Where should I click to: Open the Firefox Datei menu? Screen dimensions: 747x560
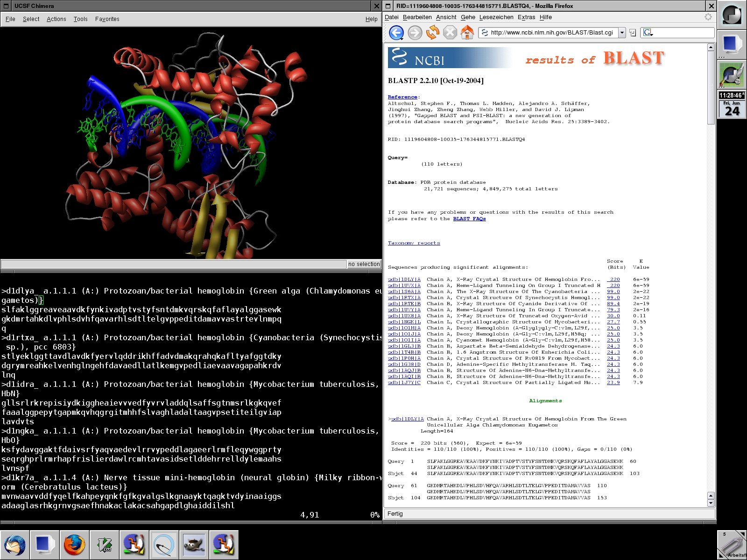point(392,17)
